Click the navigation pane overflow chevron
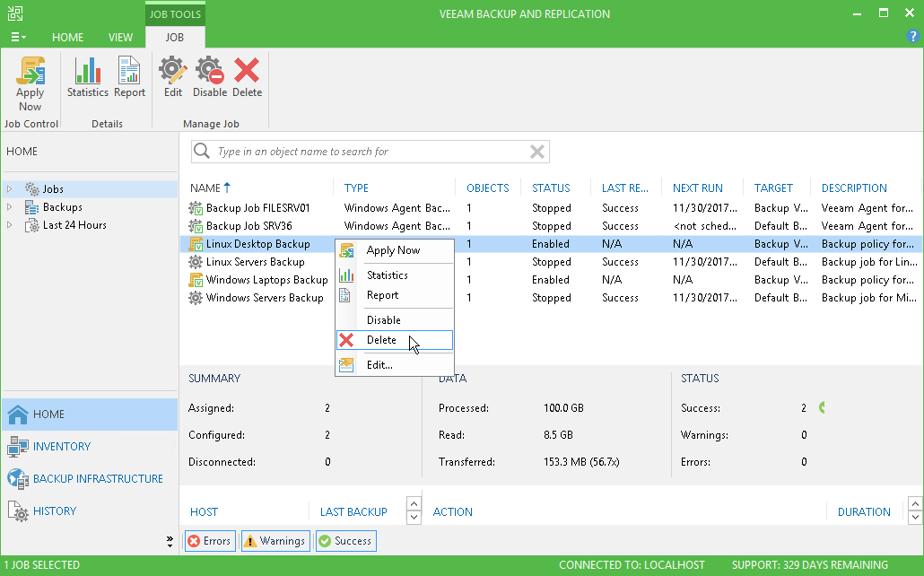924x576 pixels. point(170,541)
